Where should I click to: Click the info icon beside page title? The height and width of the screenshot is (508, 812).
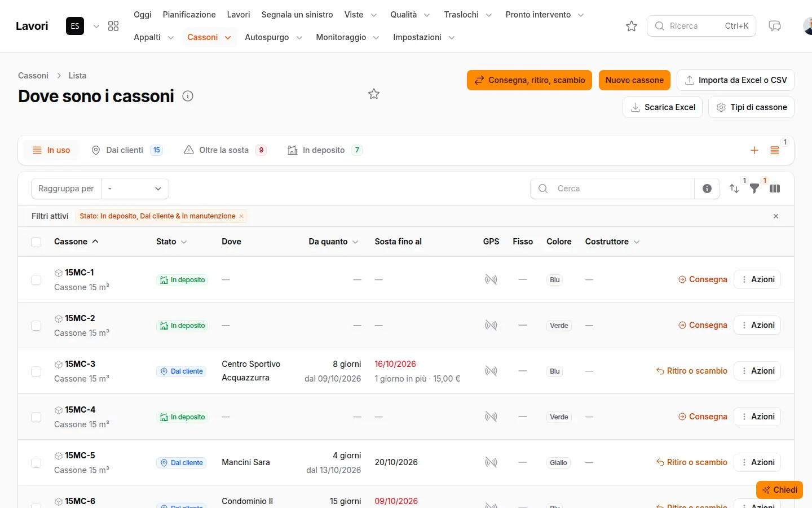point(188,96)
